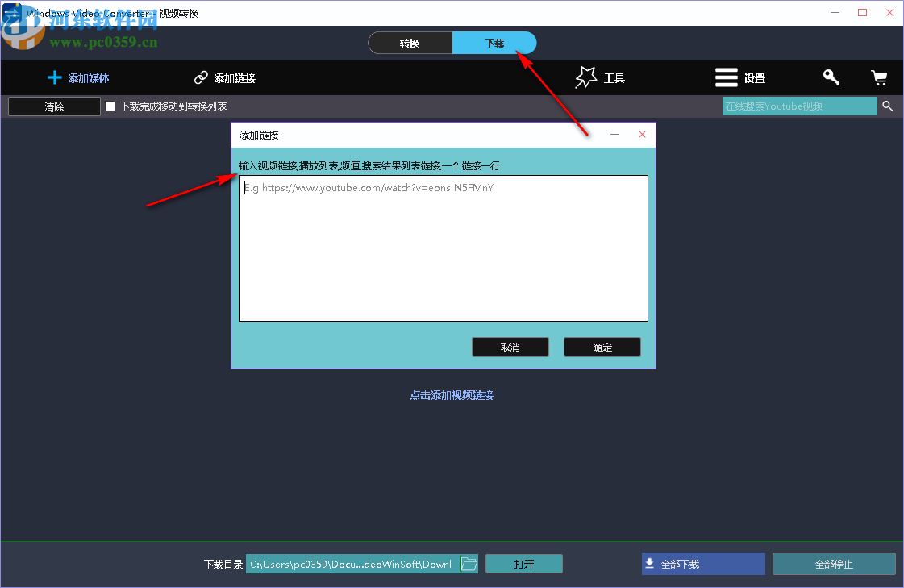
Task: Confirm links with the 确定 button
Action: tap(602, 346)
